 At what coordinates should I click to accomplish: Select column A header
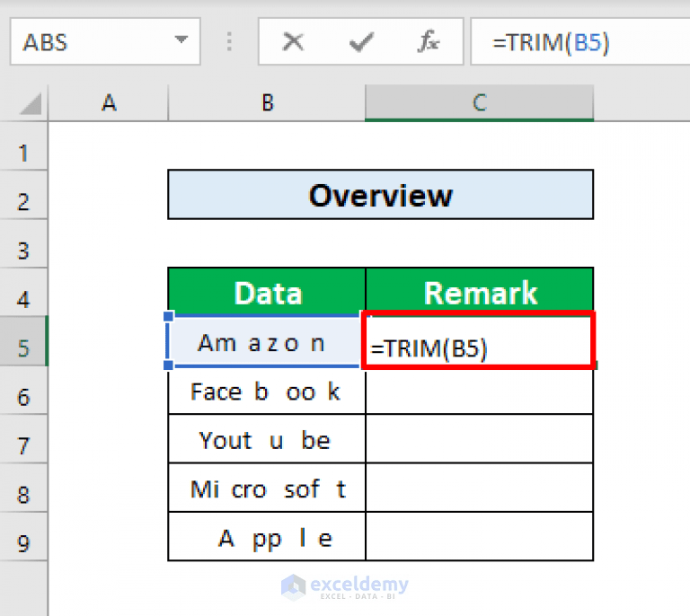[108, 103]
